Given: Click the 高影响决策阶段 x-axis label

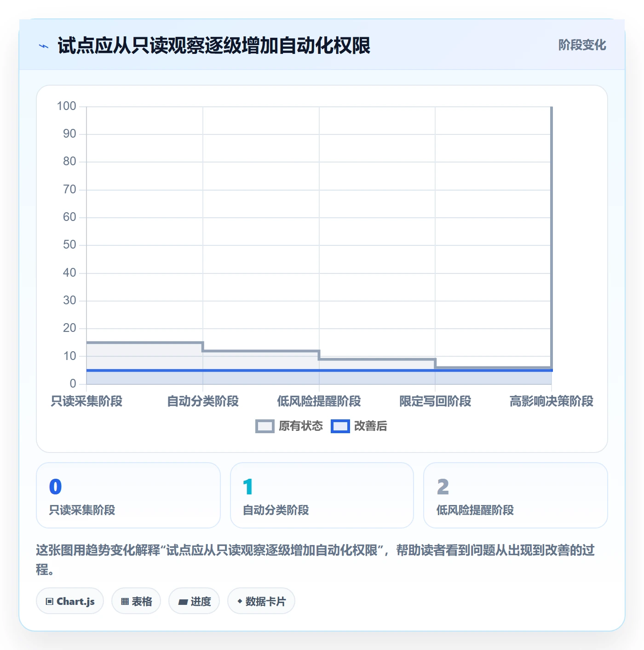Looking at the screenshot, I should (x=552, y=401).
